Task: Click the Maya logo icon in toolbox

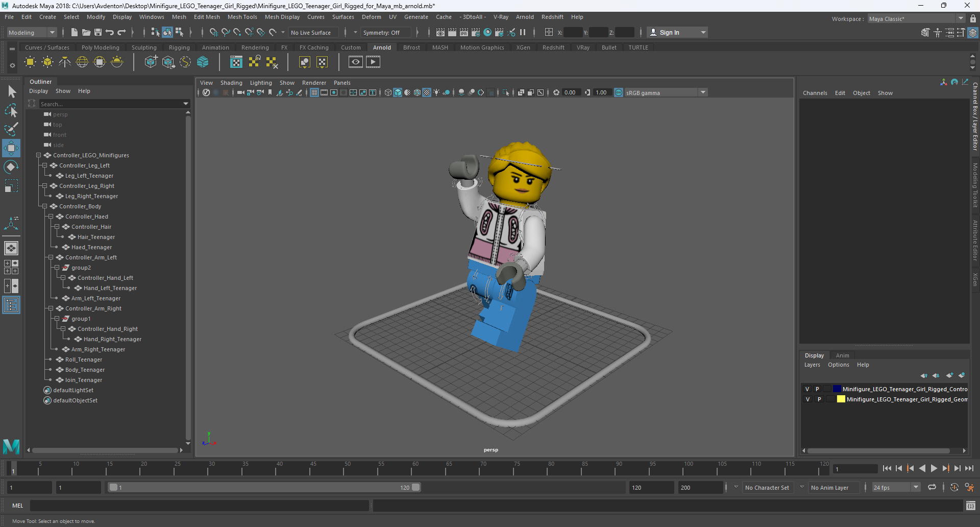Action: coord(11,446)
